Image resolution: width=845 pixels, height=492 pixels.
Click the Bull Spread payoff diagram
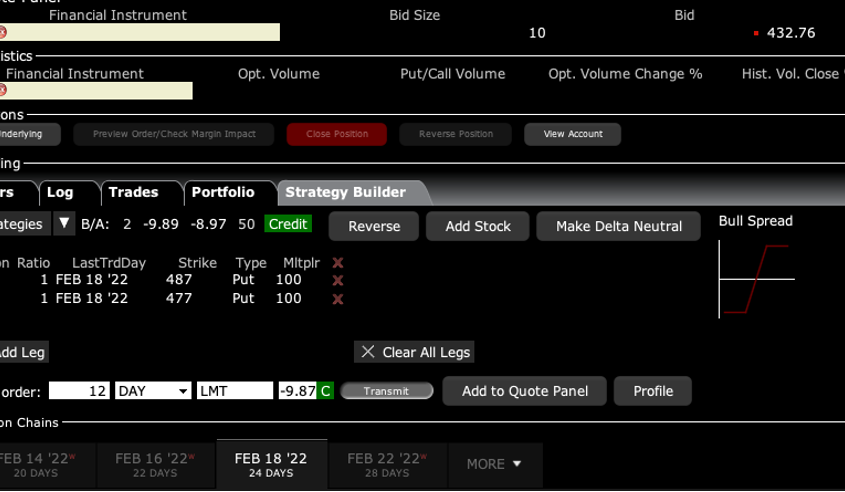tap(756, 279)
